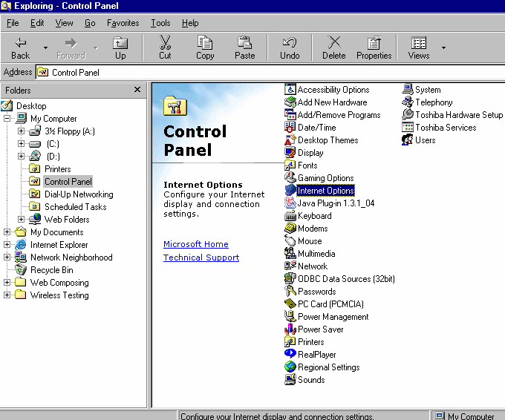The image size is (505, 420).
Task: Expand the Web Composing folder node
Action: (x=7, y=282)
